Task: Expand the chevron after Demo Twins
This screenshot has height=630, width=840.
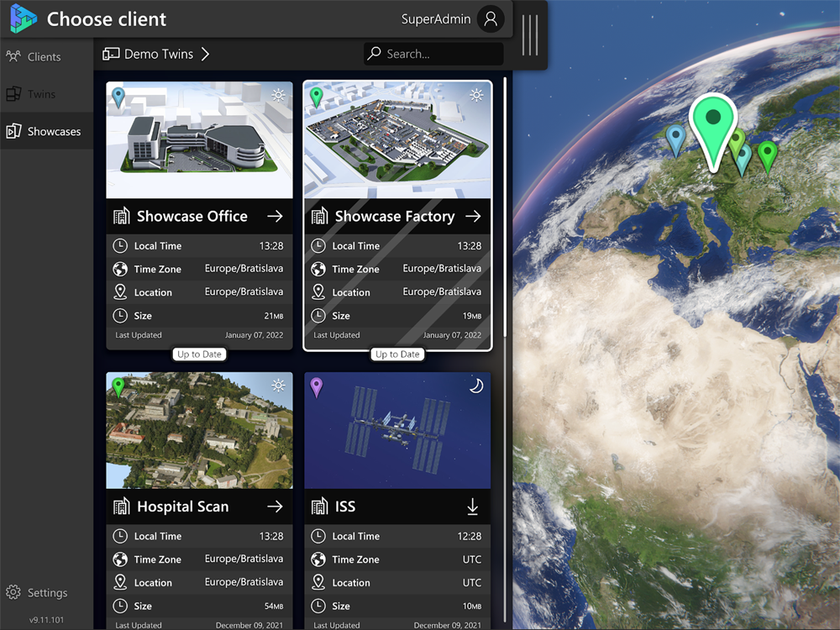Action: coord(205,54)
